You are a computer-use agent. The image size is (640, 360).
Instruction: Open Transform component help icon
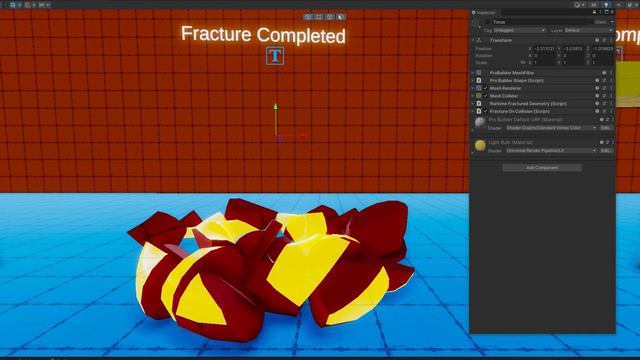597,40
